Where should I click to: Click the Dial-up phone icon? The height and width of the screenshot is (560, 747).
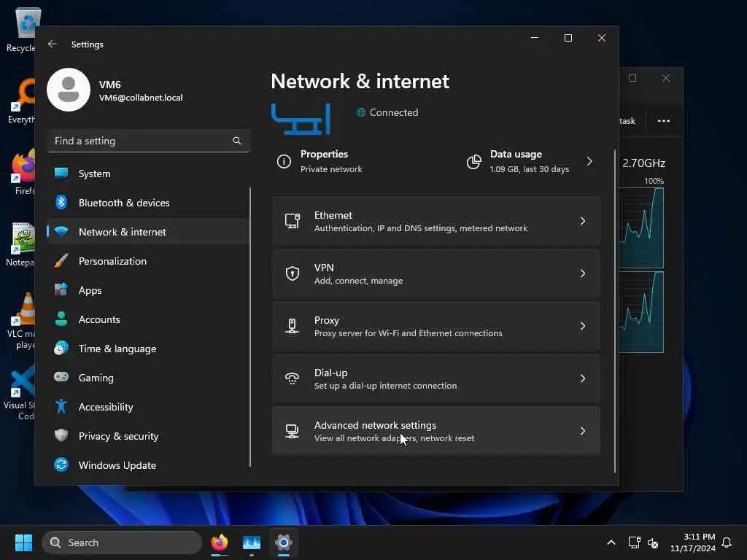292,378
